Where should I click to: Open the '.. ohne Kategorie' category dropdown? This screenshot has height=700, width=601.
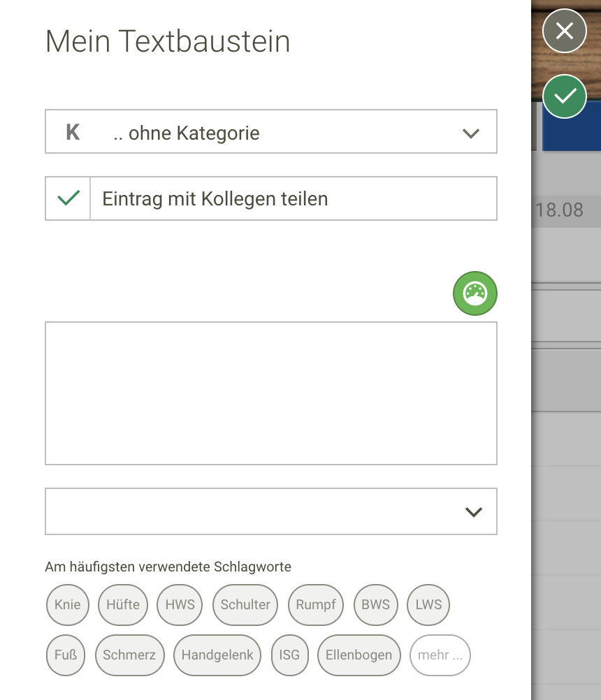click(x=270, y=131)
